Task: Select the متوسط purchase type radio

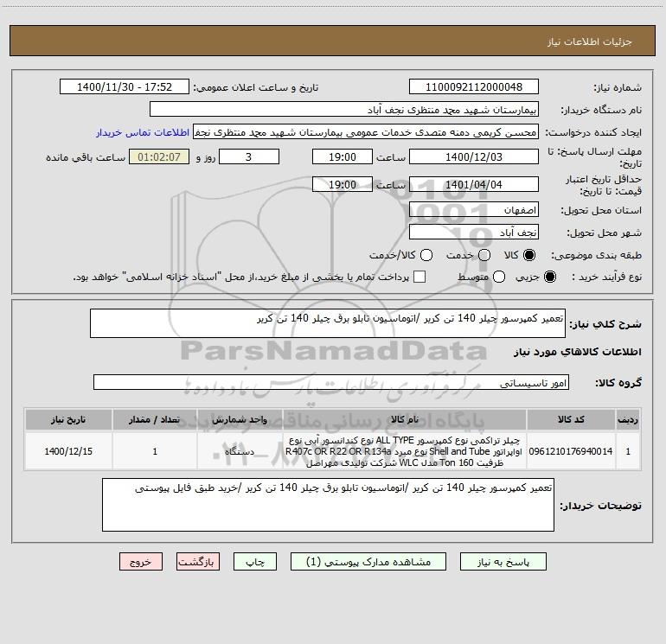Action: (499, 277)
